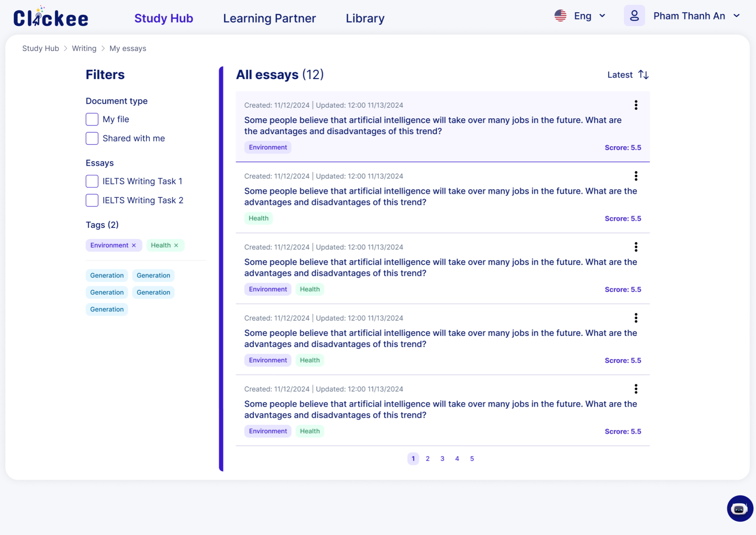Remove the Health tag filter with its X

176,245
